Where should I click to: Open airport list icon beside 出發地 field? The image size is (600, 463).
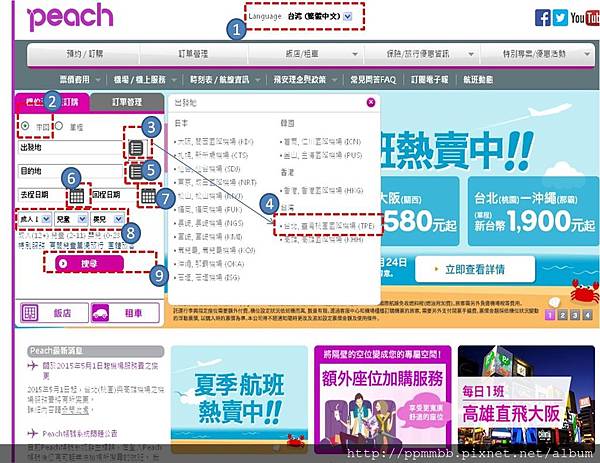136,148
